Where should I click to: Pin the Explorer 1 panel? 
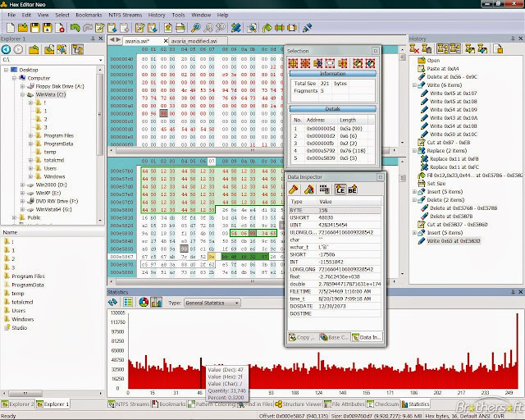click(93, 39)
